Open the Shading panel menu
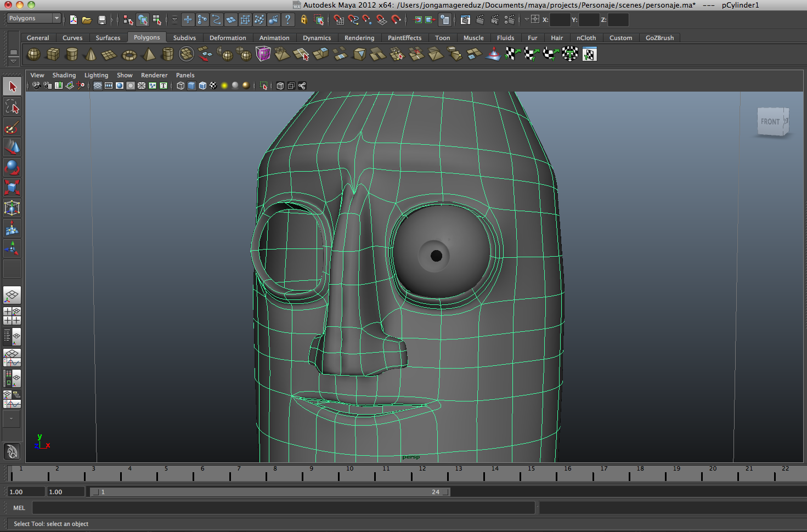Screen dimensions: 807x532 [x=64, y=75]
